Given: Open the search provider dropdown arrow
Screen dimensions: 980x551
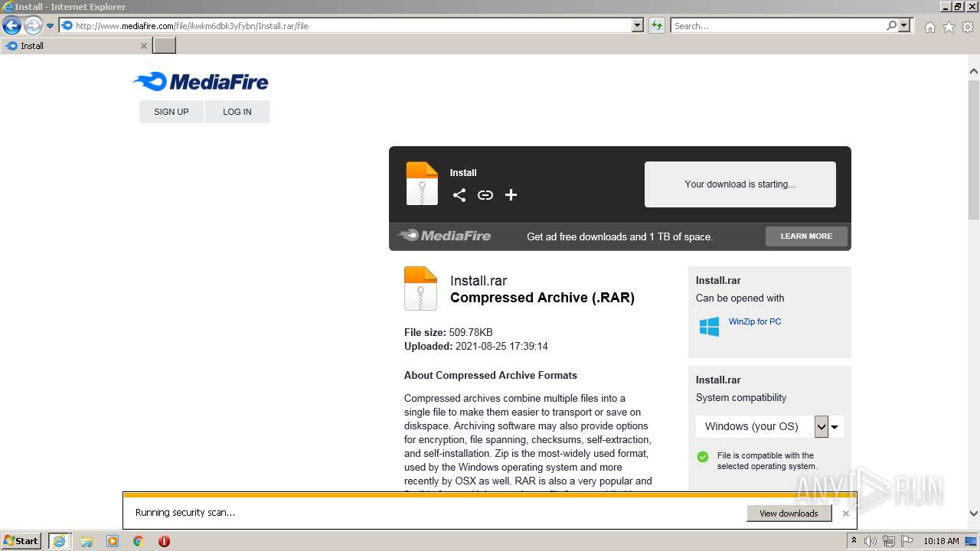Looking at the screenshot, I should point(904,25).
